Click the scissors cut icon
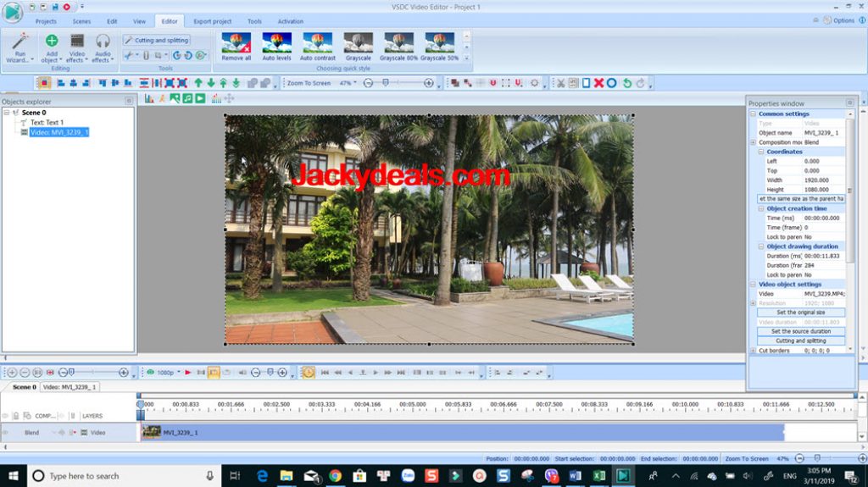Image resolution: width=868 pixels, height=487 pixels. (561, 83)
